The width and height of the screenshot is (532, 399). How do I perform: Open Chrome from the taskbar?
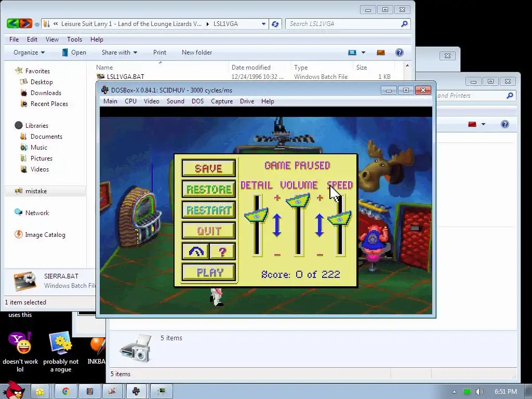tap(65, 392)
